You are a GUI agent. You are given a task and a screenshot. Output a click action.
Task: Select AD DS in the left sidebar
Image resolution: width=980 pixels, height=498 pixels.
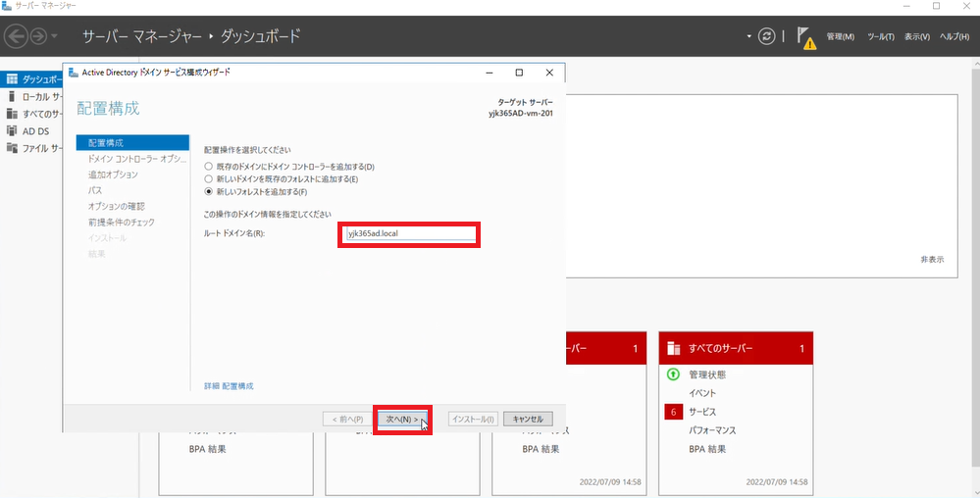click(x=31, y=131)
